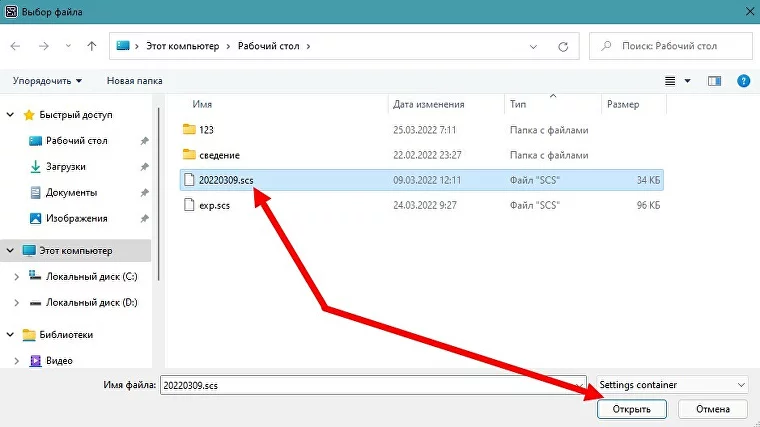Select 'Этот компьютер' in the sidebar
The height and width of the screenshot is (427, 760).
point(76,251)
